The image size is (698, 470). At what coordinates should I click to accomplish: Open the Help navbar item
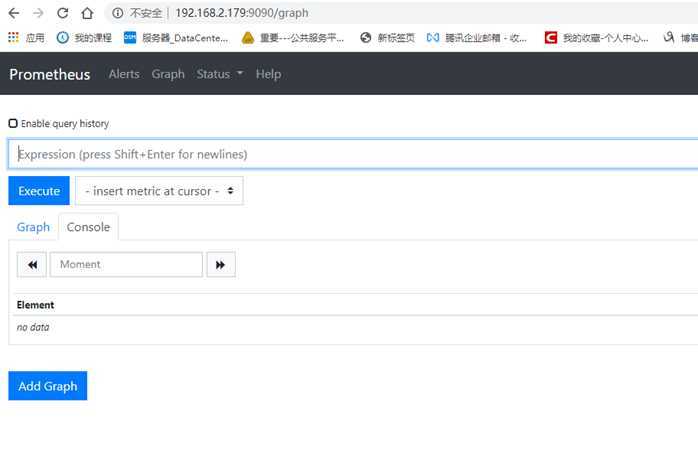coord(268,74)
